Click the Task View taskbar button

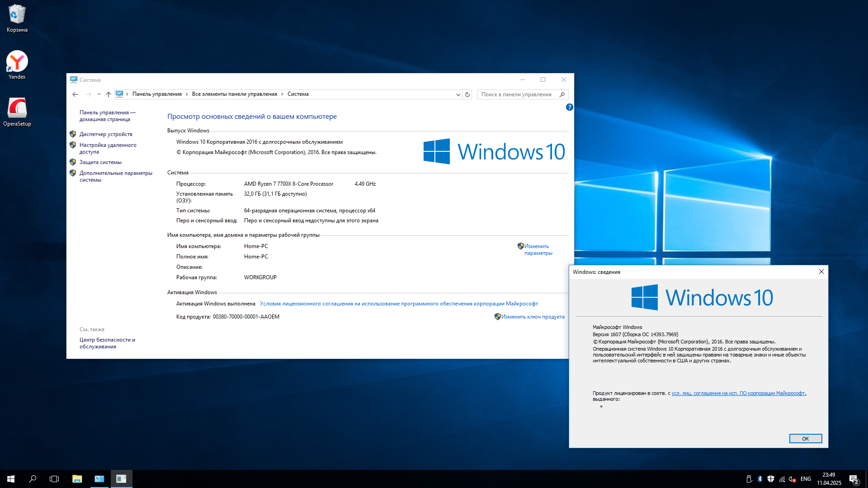pyautogui.click(x=54, y=479)
